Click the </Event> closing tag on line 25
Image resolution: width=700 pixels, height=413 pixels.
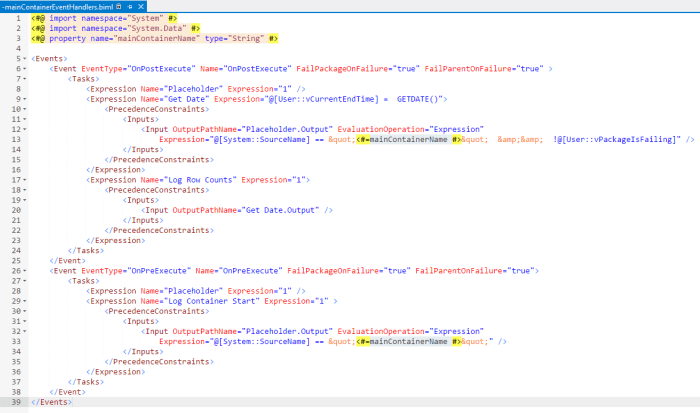coord(67,261)
